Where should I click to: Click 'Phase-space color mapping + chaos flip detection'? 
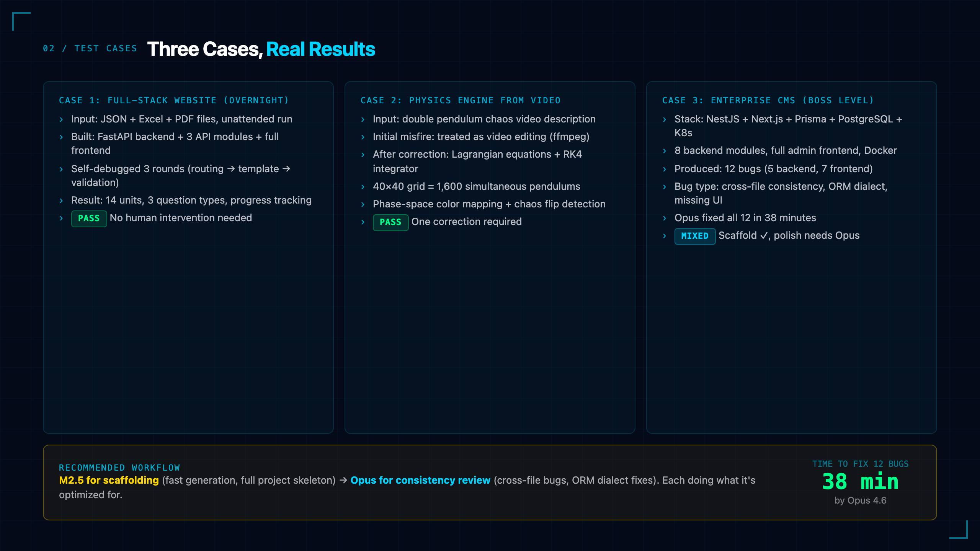489,204
